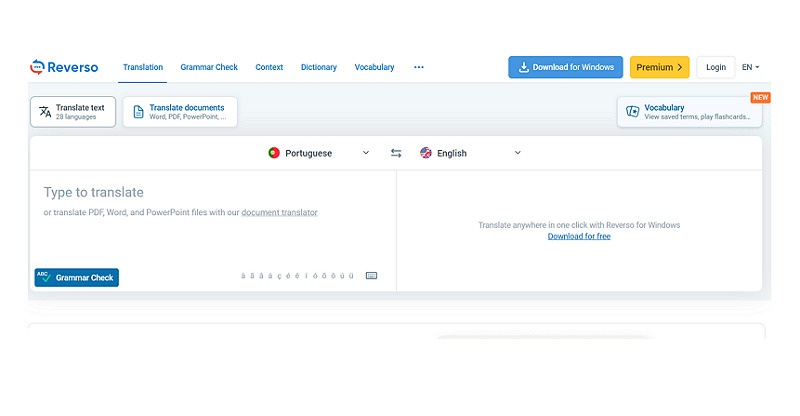Open the English target language dropdown
Viewport: 800px width, 416px height.
(x=470, y=153)
